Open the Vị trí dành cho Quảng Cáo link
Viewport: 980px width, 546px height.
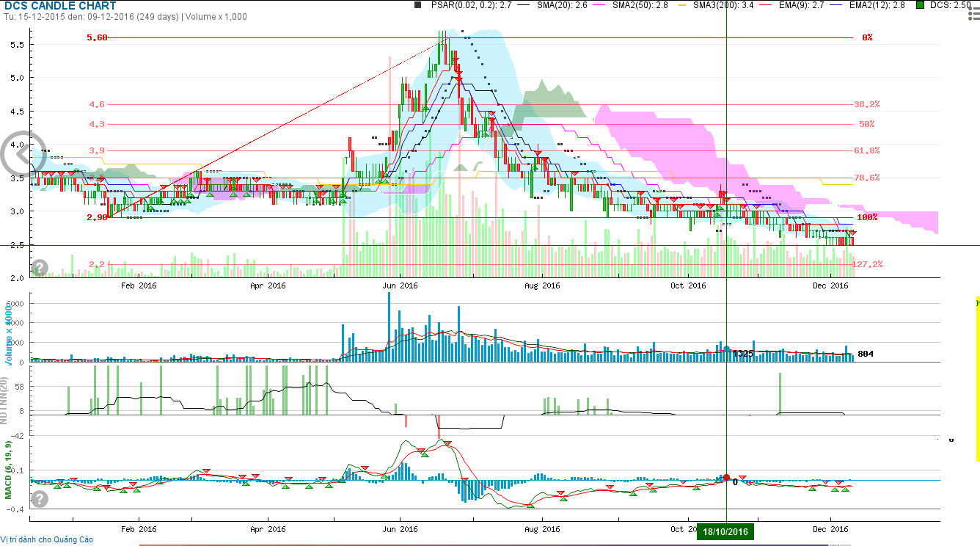click(x=47, y=539)
